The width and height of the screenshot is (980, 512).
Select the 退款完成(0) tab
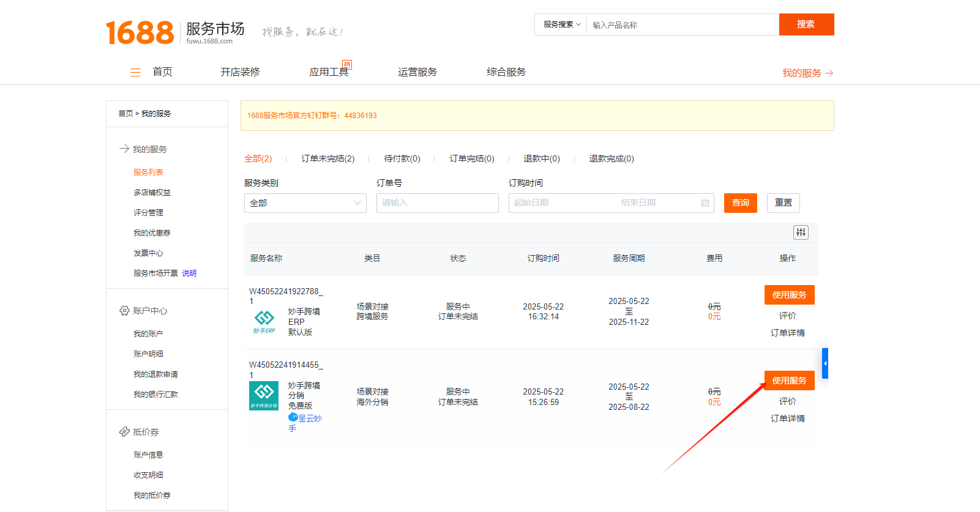(612, 158)
